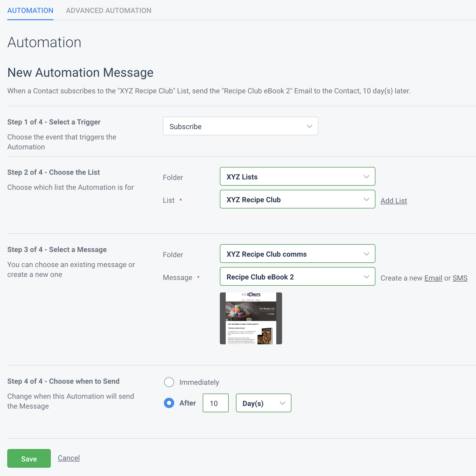476x476 pixels.
Task: Create a new Email message link
Action: [x=433, y=278]
